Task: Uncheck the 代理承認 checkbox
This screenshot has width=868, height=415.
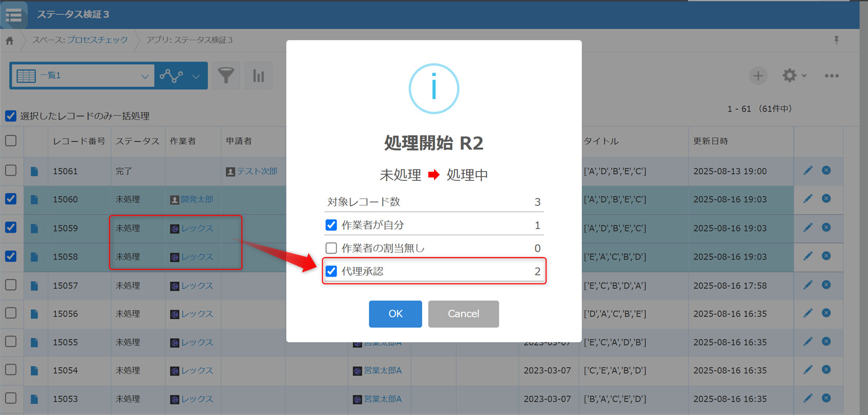Action: tap(331, 271)
